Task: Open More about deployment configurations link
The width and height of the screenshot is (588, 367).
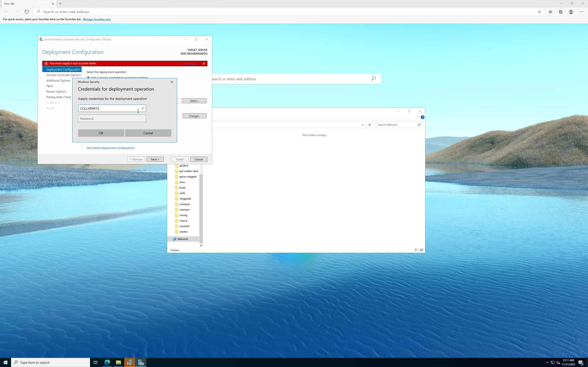Action: (x=110, y=148)
